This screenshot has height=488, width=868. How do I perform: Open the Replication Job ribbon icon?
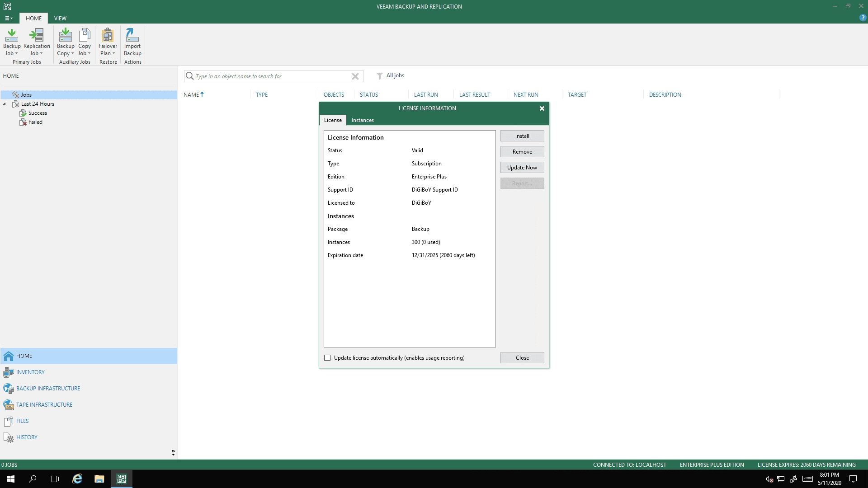[37, 35]
